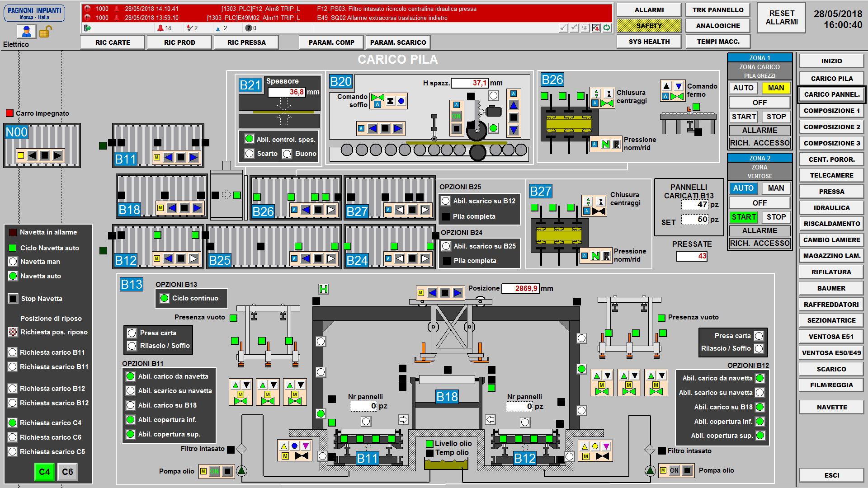
Task: Open the PARAM. SCARICO tab
Action: click(398, 42)
